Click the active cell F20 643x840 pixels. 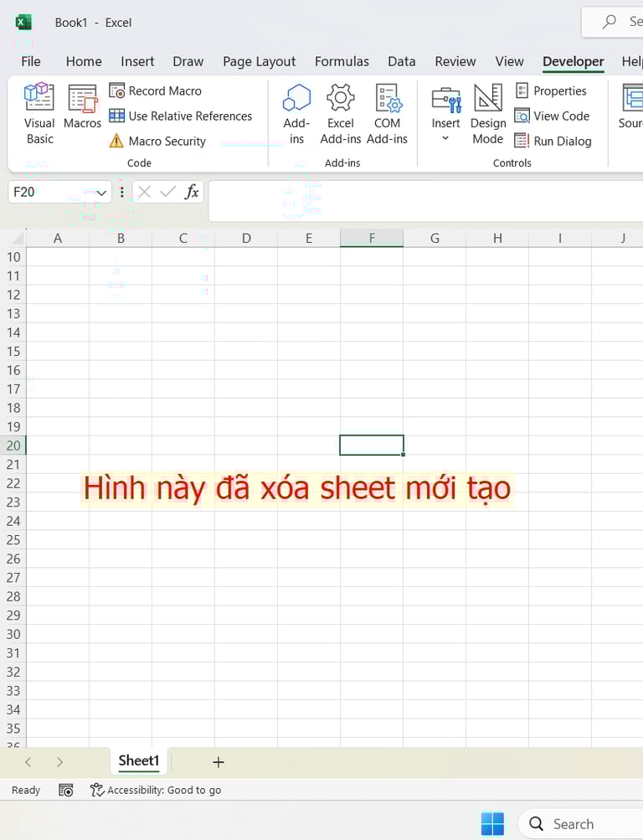372,446
